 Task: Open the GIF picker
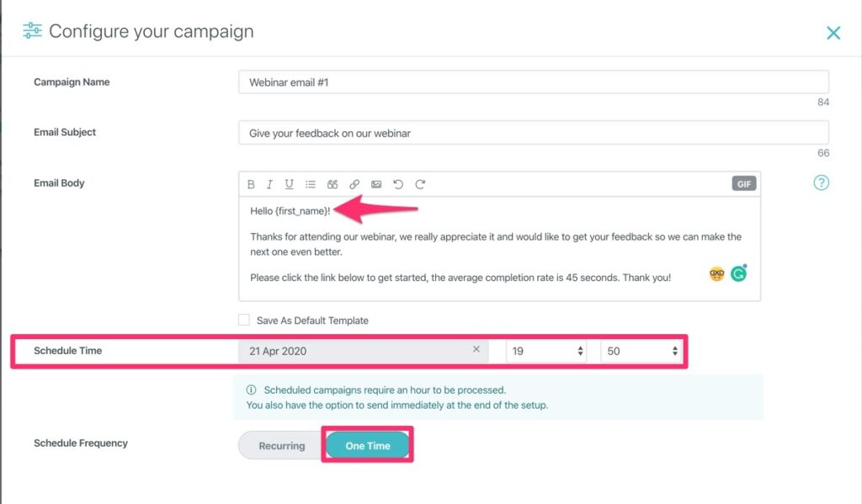click(744, 184)
